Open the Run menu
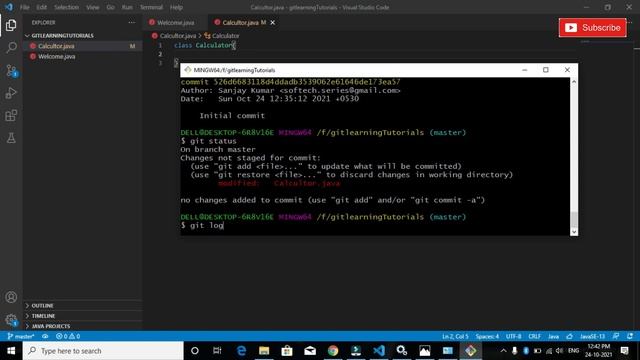 coord(127,7)
